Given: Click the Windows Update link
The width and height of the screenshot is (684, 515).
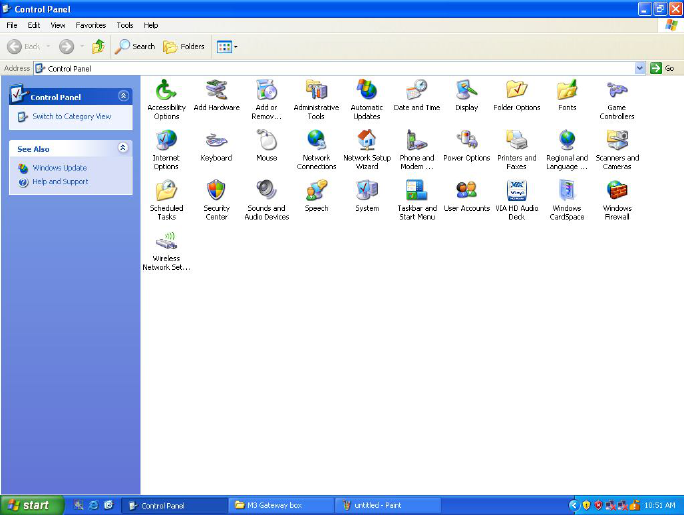Looking at the screenshot, I should [x=59, y=168].
